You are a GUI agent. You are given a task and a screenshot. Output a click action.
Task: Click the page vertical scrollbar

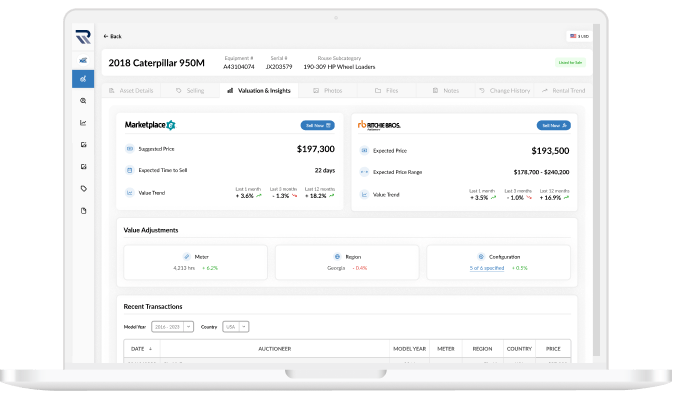[x=596, y=190]
